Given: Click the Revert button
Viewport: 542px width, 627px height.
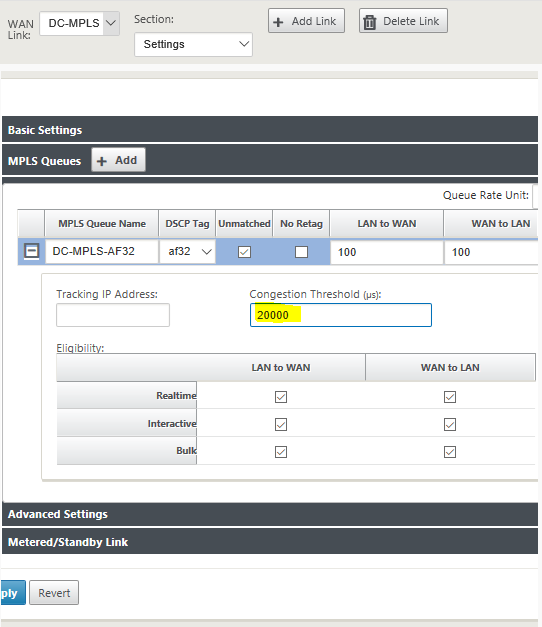Looking at the screenshot, I should pyautogui.click(x=54, y=593).
